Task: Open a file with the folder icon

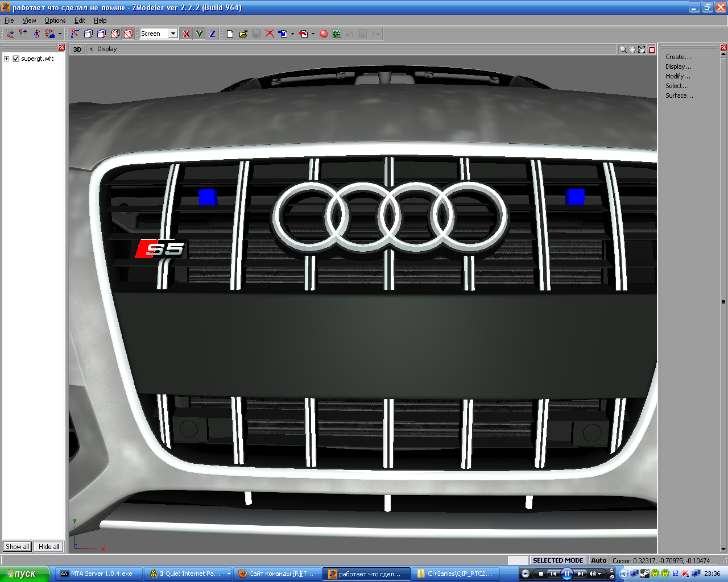Action: coord(243,34)
